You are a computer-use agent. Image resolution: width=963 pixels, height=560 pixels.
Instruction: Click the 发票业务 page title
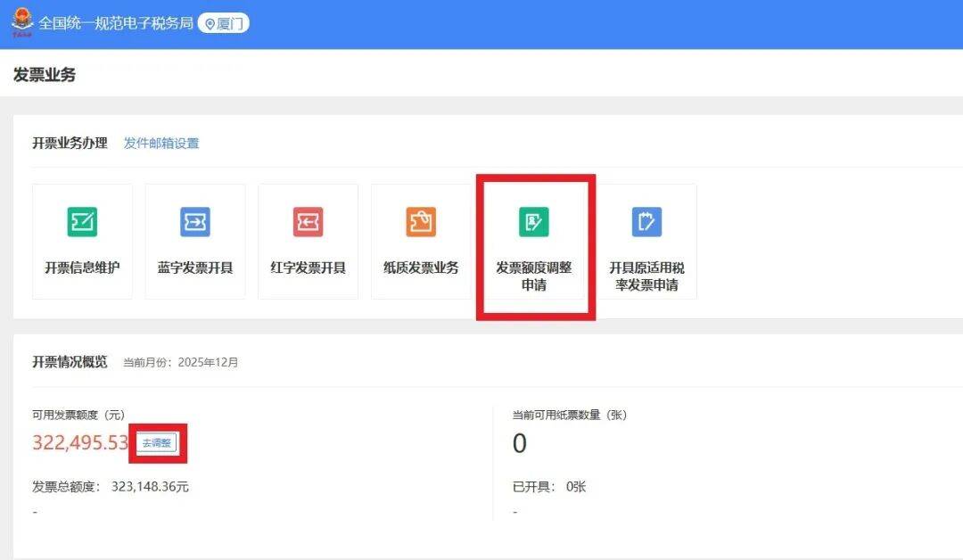point(45,75)
